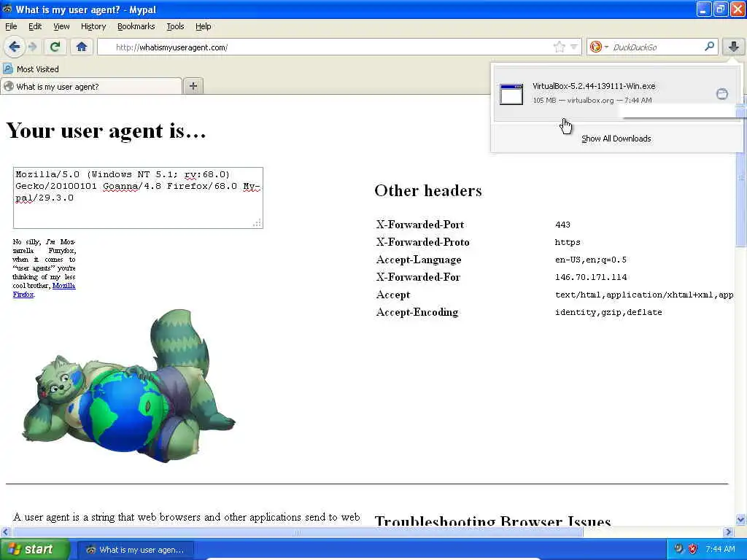Screen dimensions: 747x560
Task: Open a new tab with plus button
Action: coord(193,86)
